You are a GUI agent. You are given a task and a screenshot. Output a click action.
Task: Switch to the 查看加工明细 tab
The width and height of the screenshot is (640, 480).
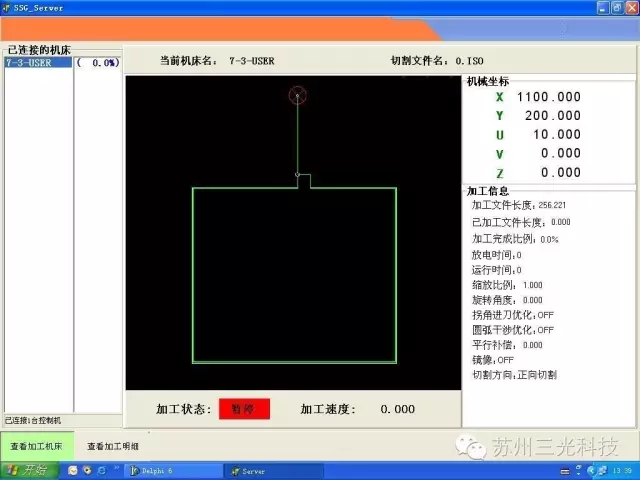113,446
